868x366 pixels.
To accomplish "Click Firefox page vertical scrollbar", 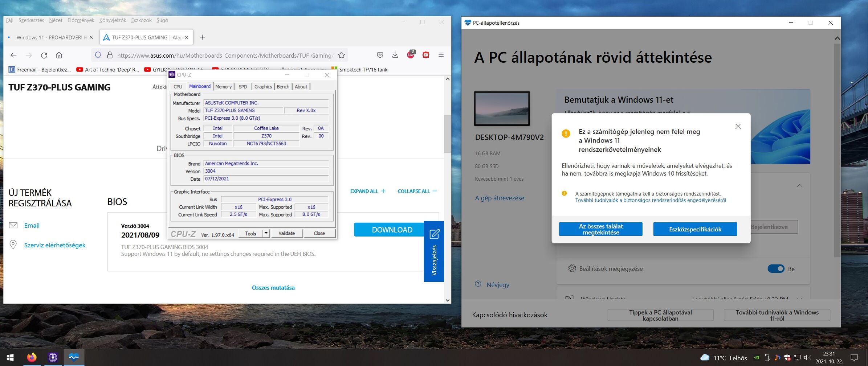I will tap(447, 134).
